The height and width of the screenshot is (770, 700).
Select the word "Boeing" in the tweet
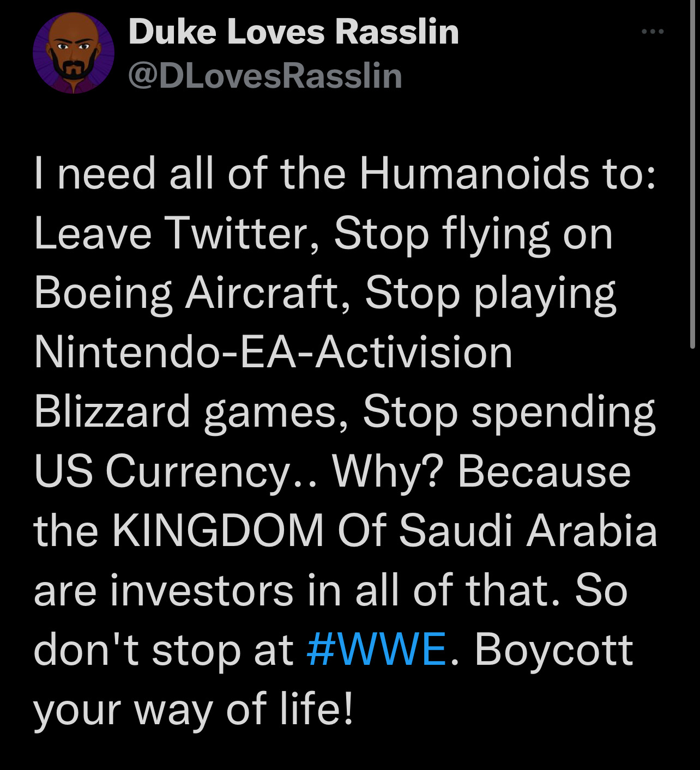click(x=103, y=293)
